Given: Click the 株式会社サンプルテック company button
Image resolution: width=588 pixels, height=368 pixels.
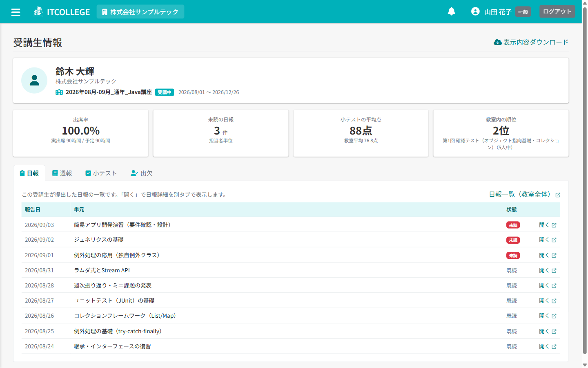Looking at the screenshot, I should pyautogui.click(x=140, y=12).
